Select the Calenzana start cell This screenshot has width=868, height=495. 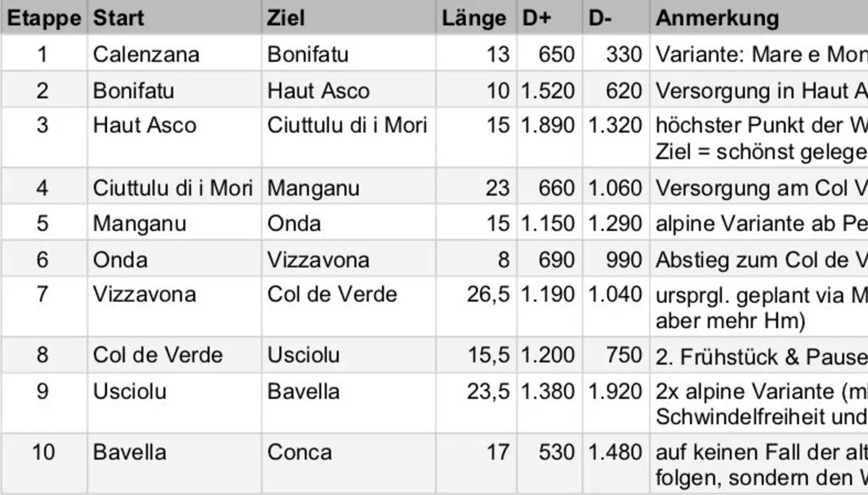[146, 54]
